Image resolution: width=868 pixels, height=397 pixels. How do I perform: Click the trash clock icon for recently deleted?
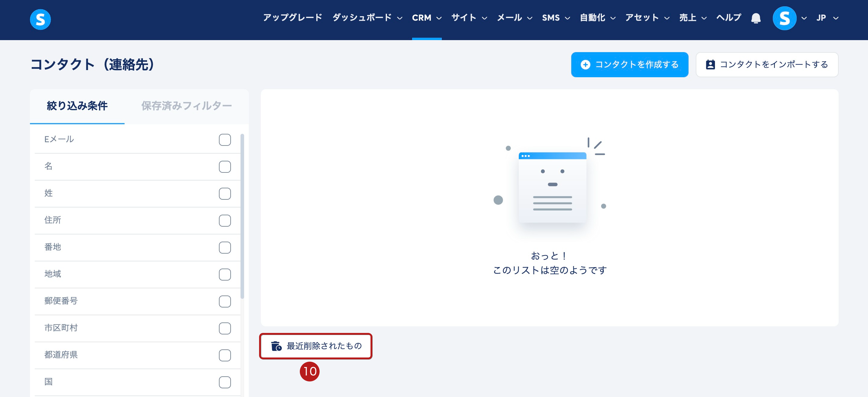point(276,346)
